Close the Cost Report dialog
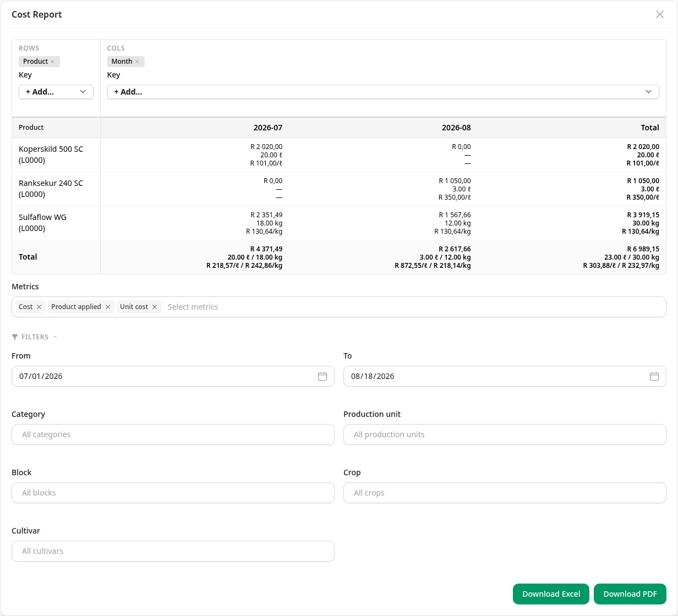The width and height of the screenshot is (678, 616). click(x=659, y=14)
